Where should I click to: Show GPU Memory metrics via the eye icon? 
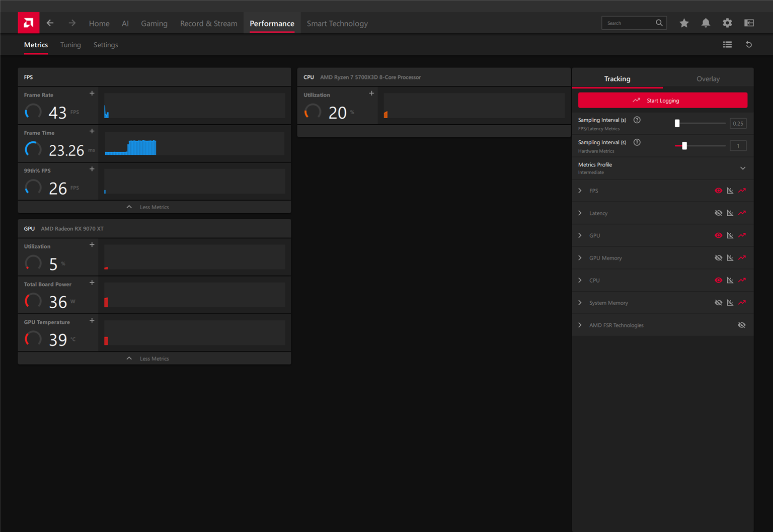(718, 258)
